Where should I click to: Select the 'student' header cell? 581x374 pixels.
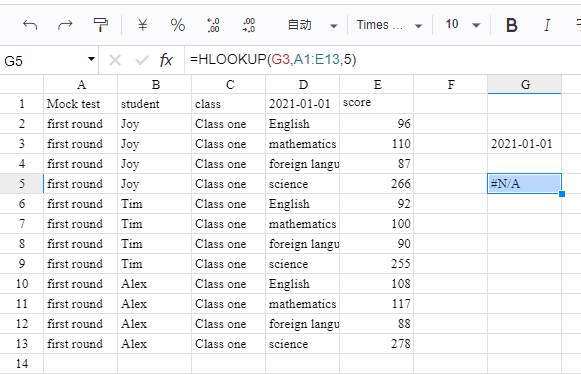tap(155, 104)
